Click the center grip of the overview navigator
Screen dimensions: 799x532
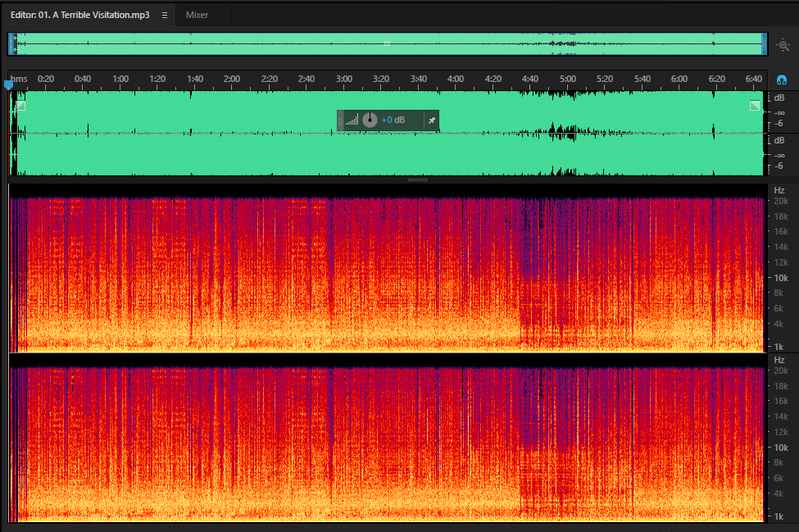pos(388,43)
